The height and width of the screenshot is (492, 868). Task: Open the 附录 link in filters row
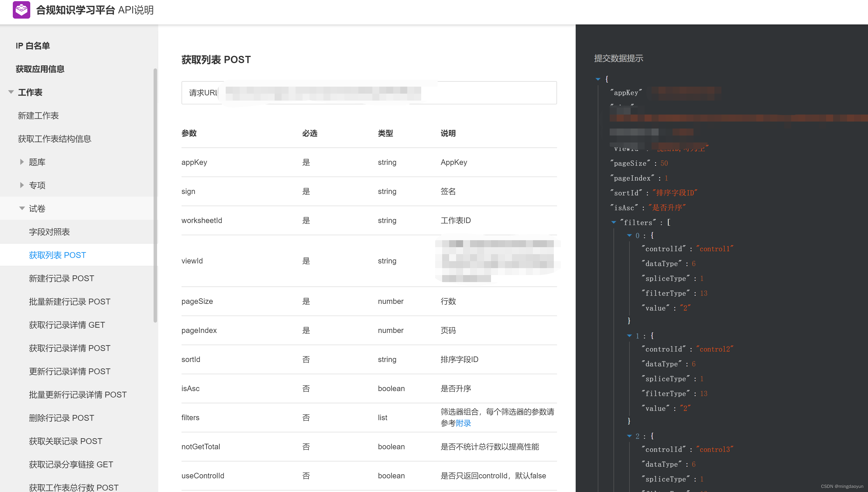(x=463, y=423)
